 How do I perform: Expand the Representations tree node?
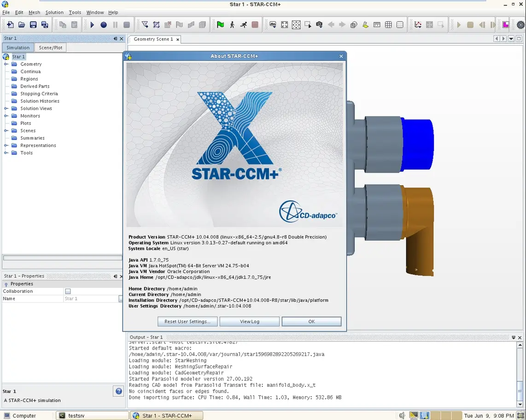(x=6, y=145)
